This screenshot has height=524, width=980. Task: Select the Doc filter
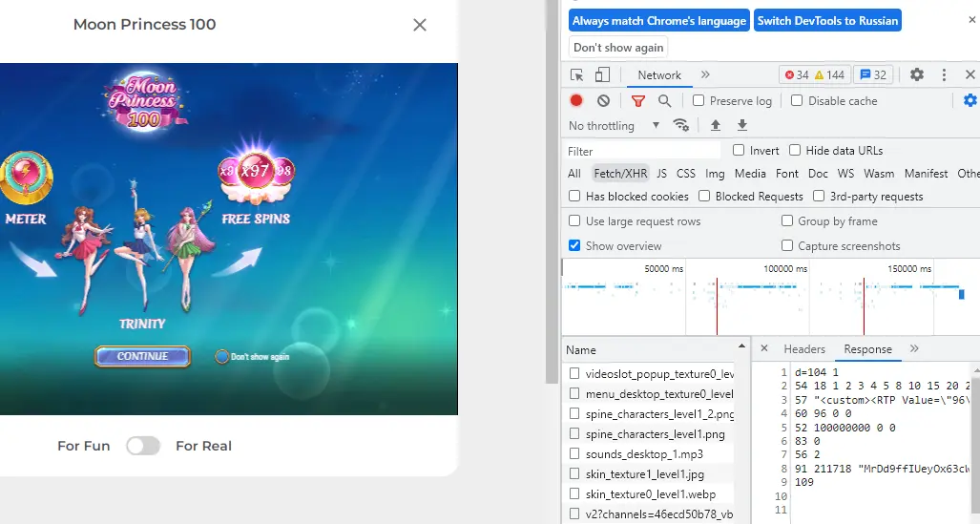point(818,174)
